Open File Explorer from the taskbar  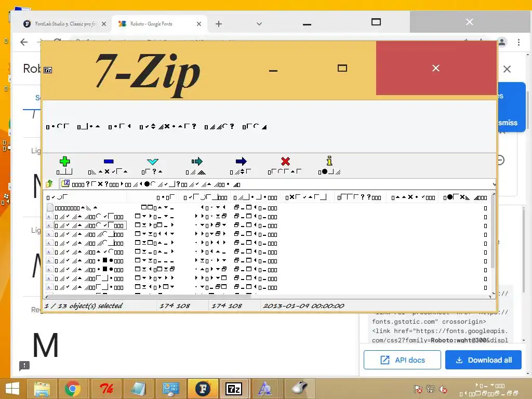click(x=42, y=389)
